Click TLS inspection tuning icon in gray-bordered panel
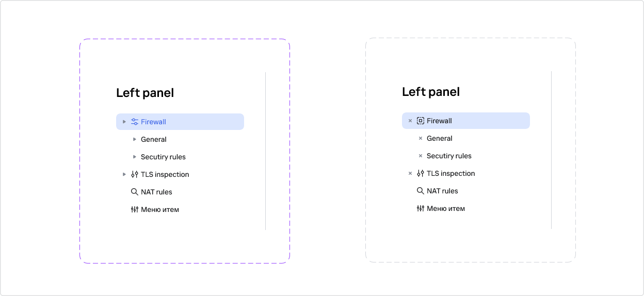Viewport: 644px width, 296px height. (x=421, y=173)
